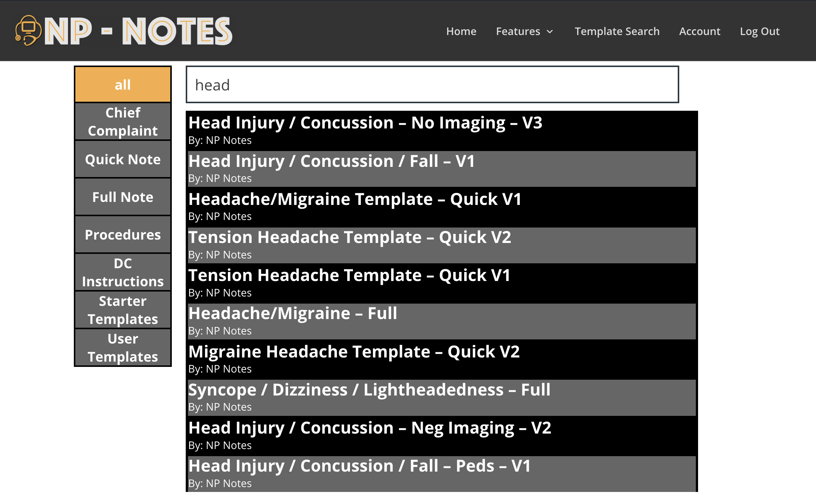Select Tension Headache Template – Quick V2
816x504 pixels.
(x=442, y=245)
